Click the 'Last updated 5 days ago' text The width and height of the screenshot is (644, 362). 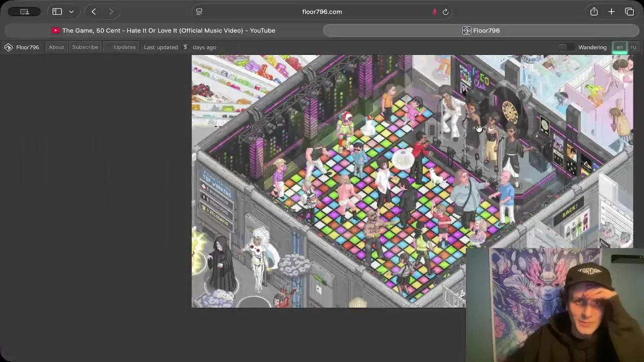pyautogui.click(x=180, y=47)
